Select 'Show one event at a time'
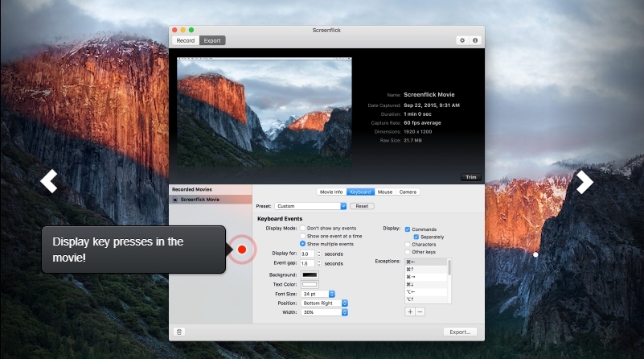This screenshot has width=644, height=359. click(302, 236)
